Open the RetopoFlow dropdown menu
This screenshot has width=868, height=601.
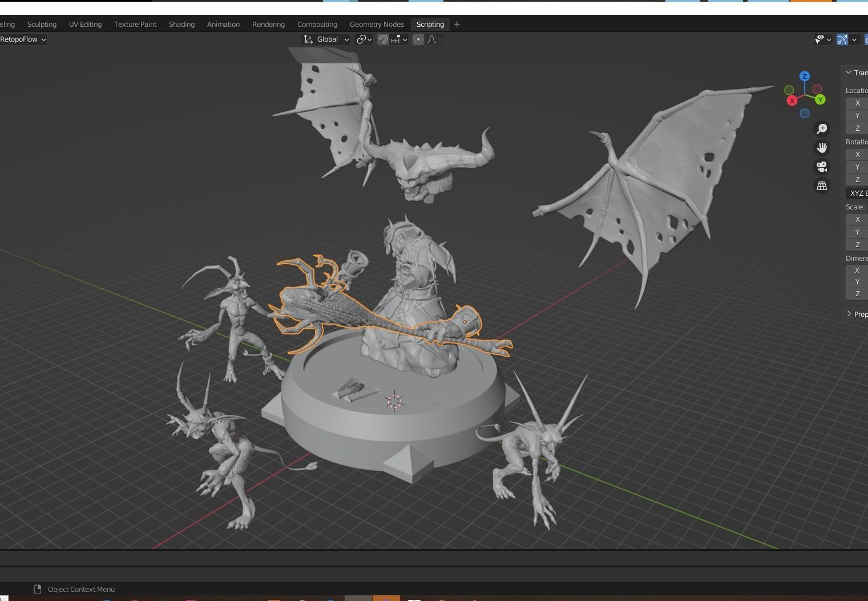22,39
